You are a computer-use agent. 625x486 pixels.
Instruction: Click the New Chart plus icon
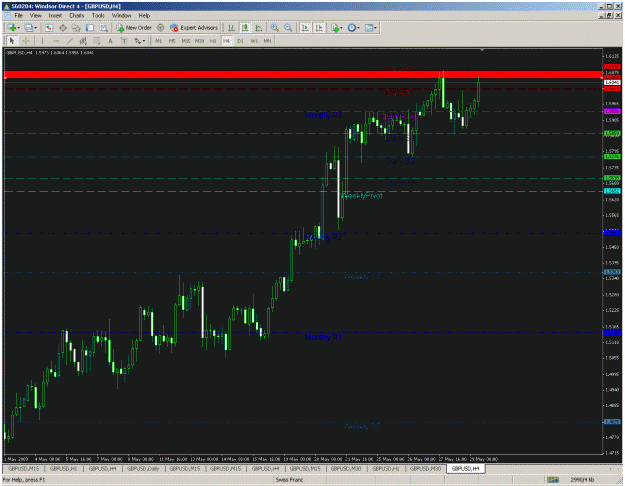[12, 28]
